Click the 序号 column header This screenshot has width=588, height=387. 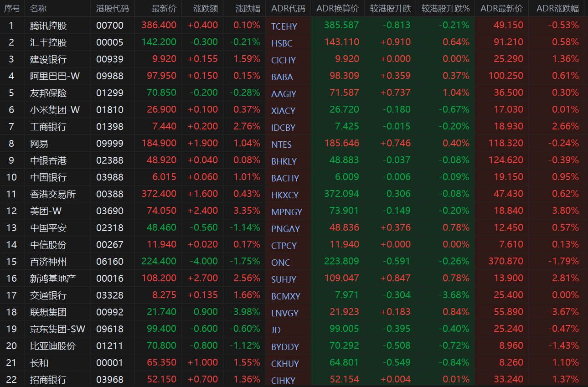(12, 9)
